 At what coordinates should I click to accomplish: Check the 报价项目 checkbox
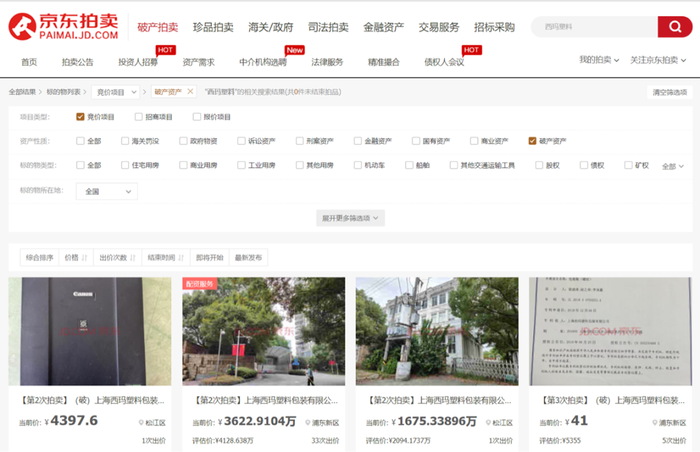pos(196,117)
